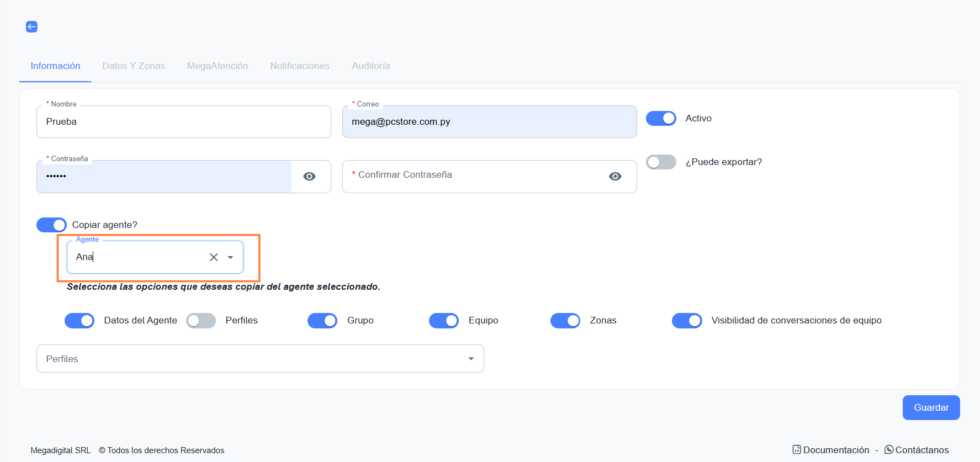
Task: Click the blue back arrow icon
Action: 31,26
